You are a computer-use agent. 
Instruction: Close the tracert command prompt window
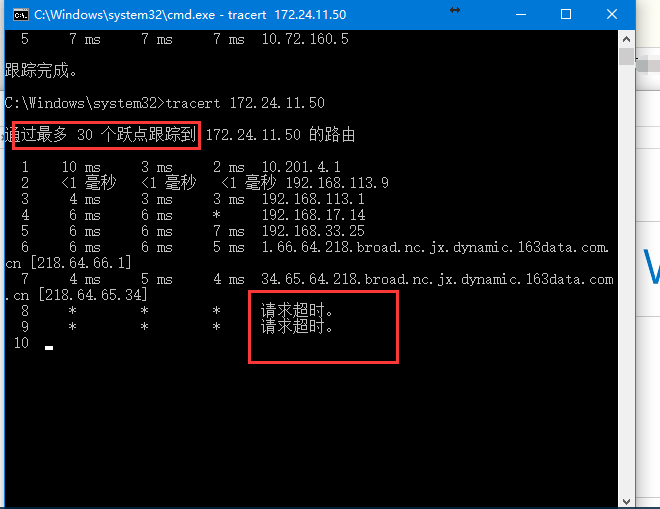(612, 15)
